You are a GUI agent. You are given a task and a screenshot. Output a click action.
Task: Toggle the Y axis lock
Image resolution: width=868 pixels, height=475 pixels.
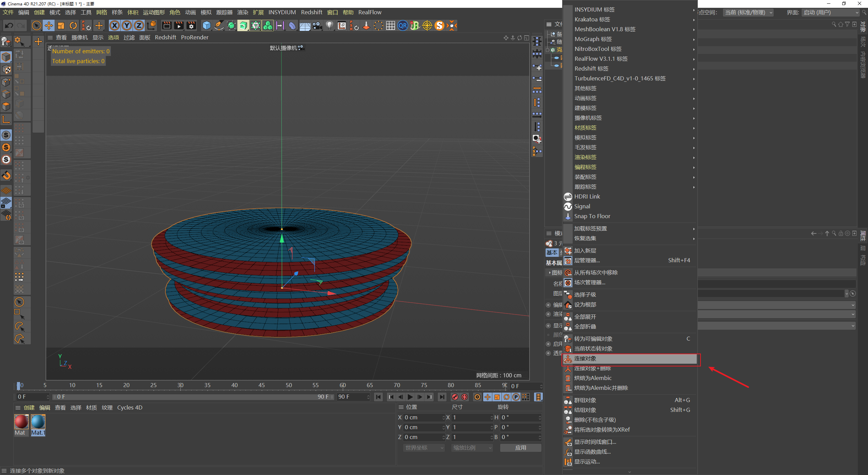127,25
